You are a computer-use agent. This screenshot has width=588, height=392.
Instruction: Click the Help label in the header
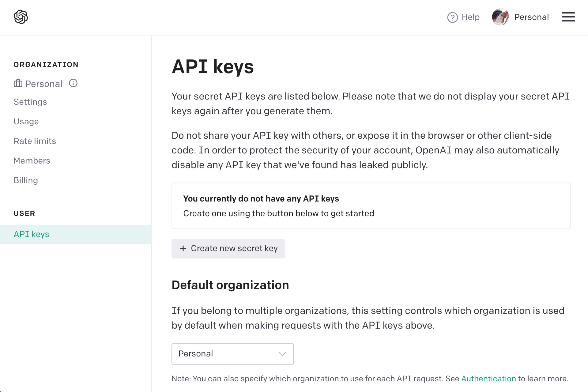(x=470, y=17)
